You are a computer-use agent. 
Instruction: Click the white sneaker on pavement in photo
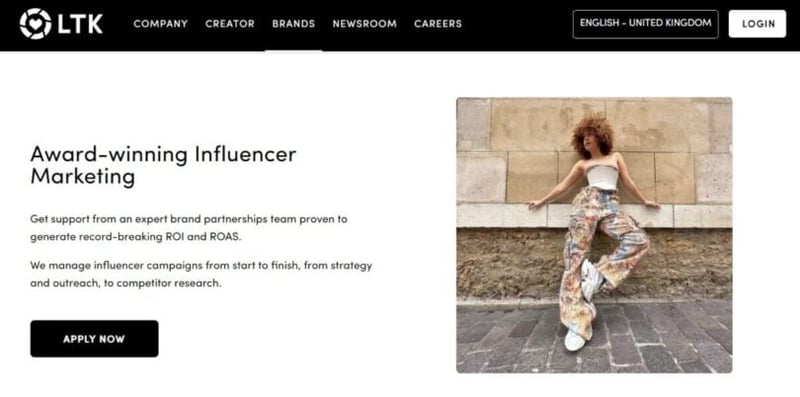574,340
